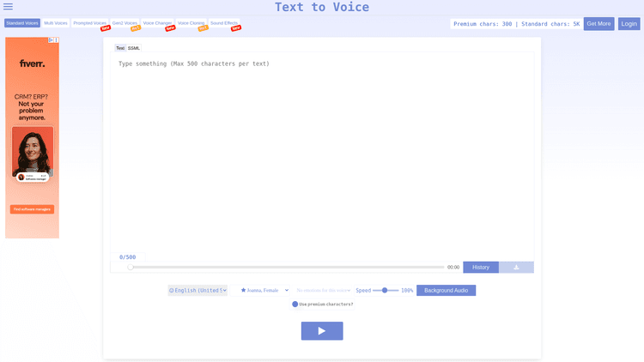Play the text with the play button
The height and width of the screenshot is (362, 644).
point(322,331)
